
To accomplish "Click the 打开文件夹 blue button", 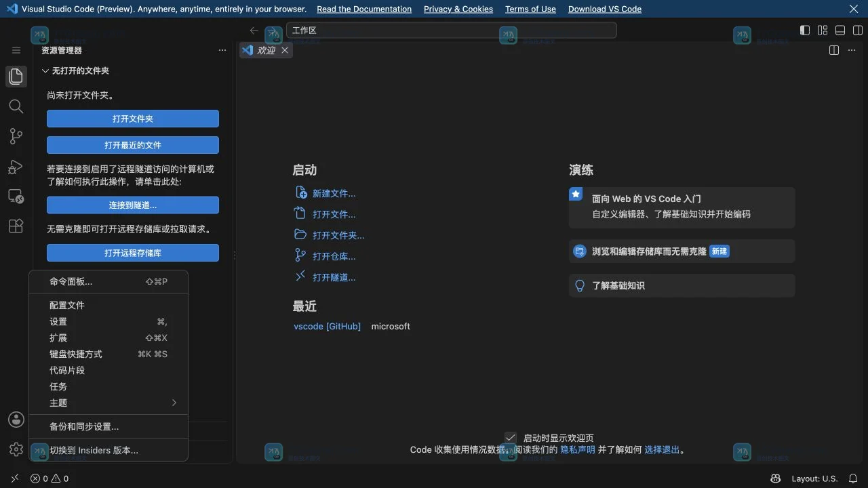I will 133,119.
